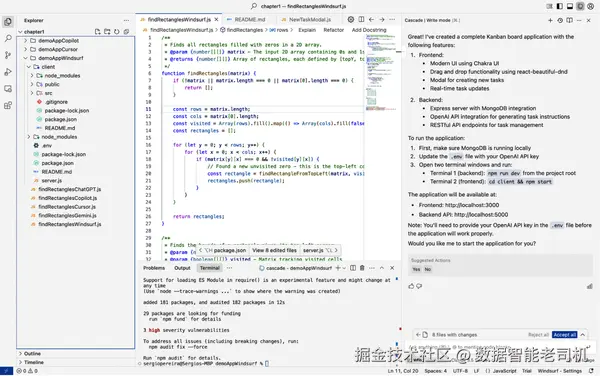The width and height of the screenshot is (600, 376).
Task: Give thumbs down to Cascade response
Action: point(419,286)
